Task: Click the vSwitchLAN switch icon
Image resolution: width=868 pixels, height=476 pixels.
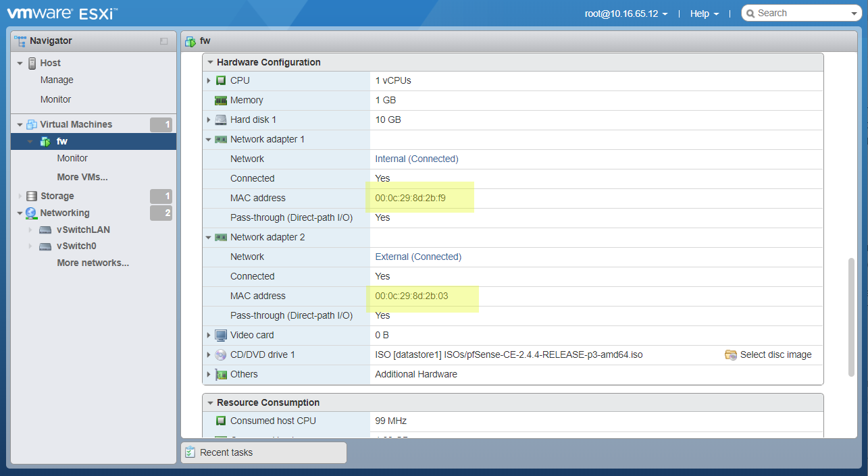Action: pyautogui.click(x=45, y=230)
